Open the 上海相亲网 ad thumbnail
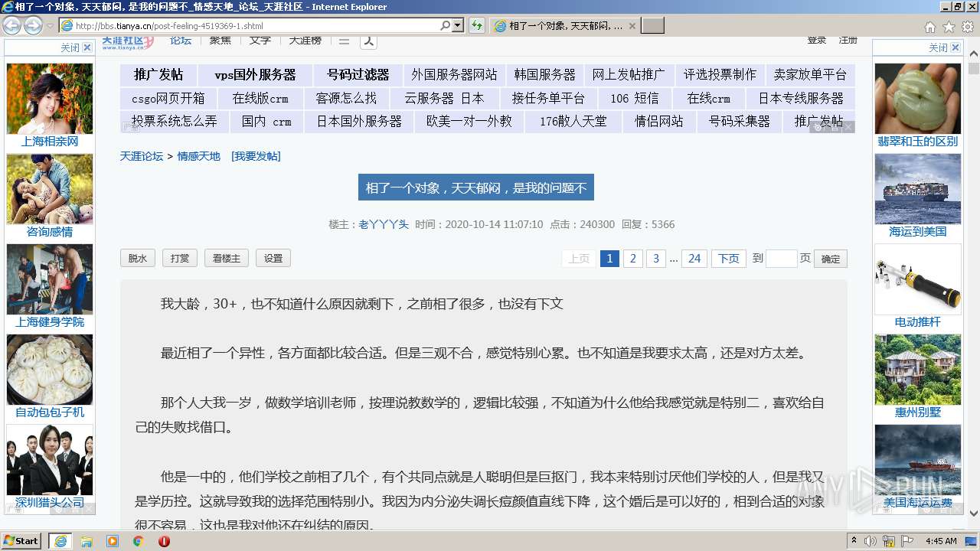980x551 pixels. pyautogui.click(x=50, y=99)
